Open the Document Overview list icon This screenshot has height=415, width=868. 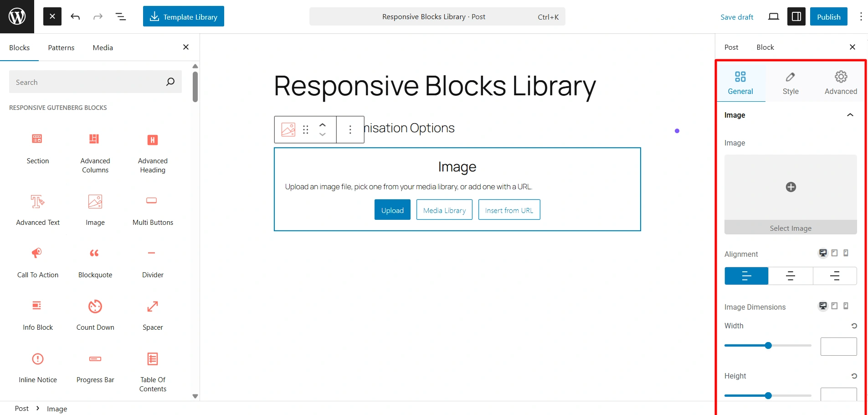click(x=121, y=17)
